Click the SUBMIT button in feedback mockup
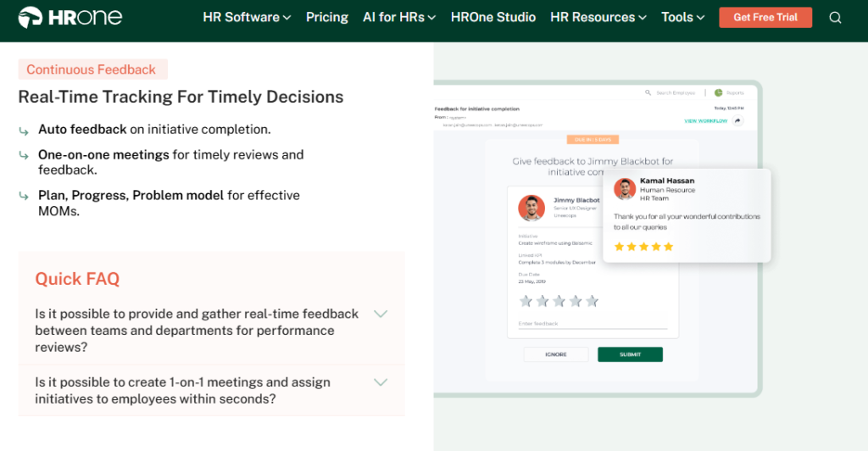The width and height of the screenshot is (868, 451). [630, 354]
